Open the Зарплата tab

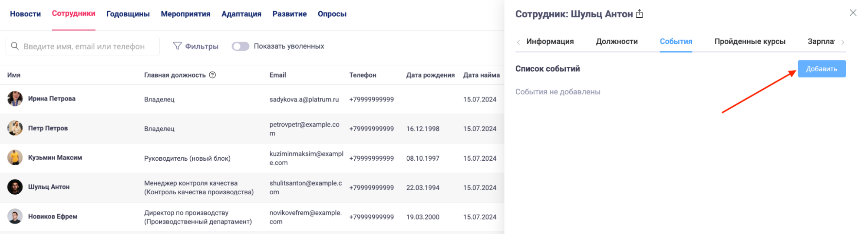(821, 42)
